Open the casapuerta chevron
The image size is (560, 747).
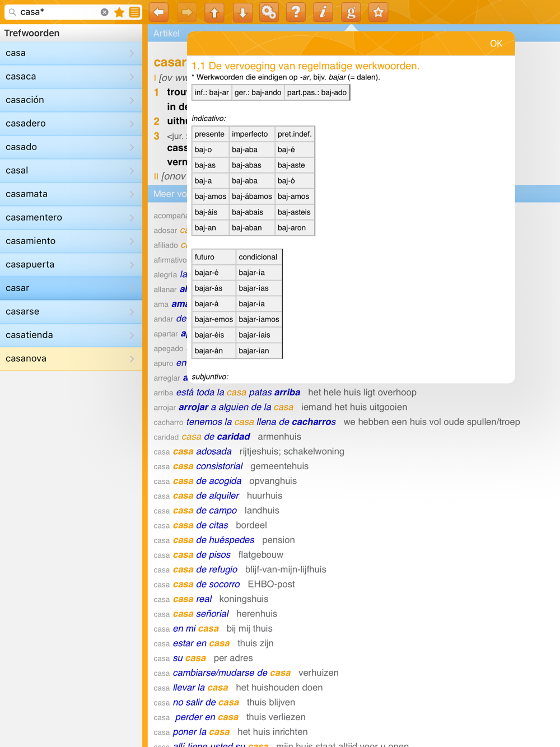coord(132,265)
